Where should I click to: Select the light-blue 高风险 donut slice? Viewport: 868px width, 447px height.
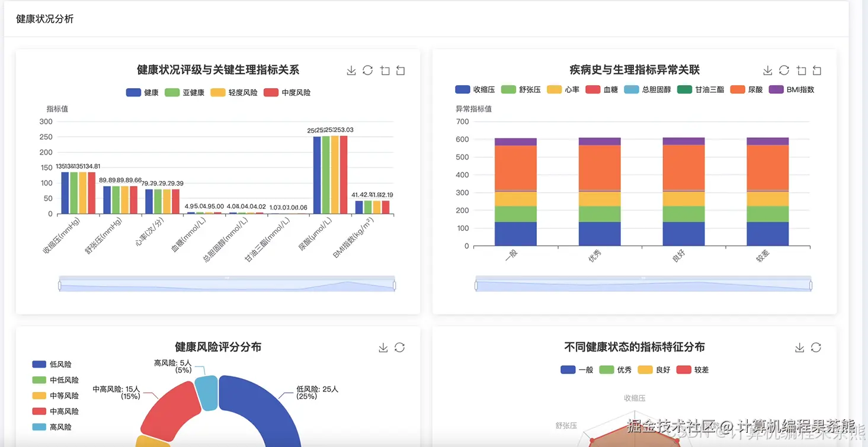coord(207,392)
